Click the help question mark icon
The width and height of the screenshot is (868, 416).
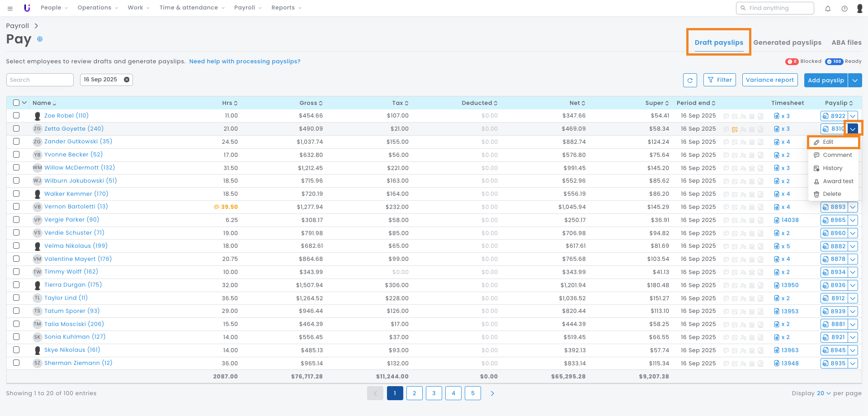pyautogui.click(x=844, y=8)
